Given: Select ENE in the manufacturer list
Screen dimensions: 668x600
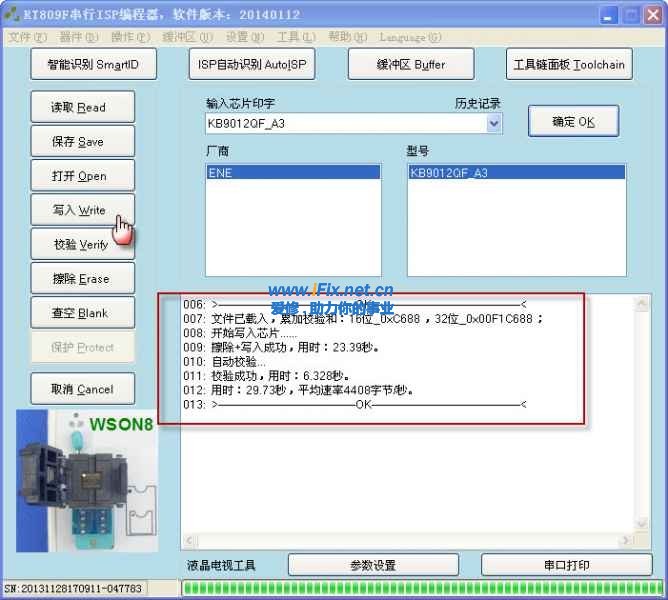Looking at the screenshot, I should tap(292, 173).
